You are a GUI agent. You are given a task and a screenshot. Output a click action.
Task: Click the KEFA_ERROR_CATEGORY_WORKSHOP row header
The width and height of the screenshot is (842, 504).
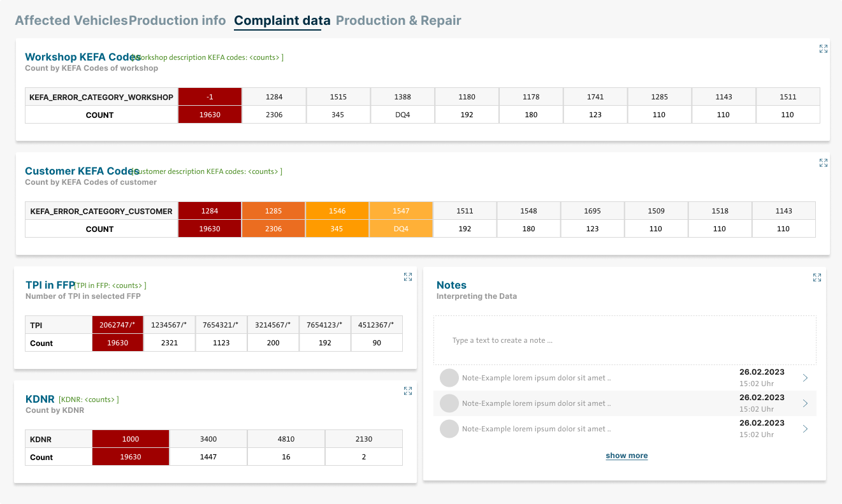101,97
